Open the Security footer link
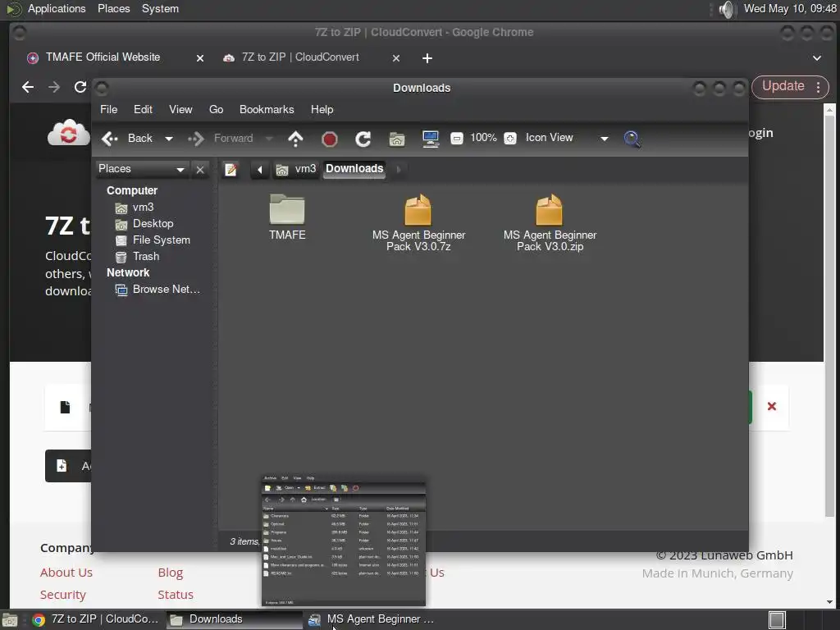This screenshot has width=840, height=630. pyautogui.click(x=62, y=596)
